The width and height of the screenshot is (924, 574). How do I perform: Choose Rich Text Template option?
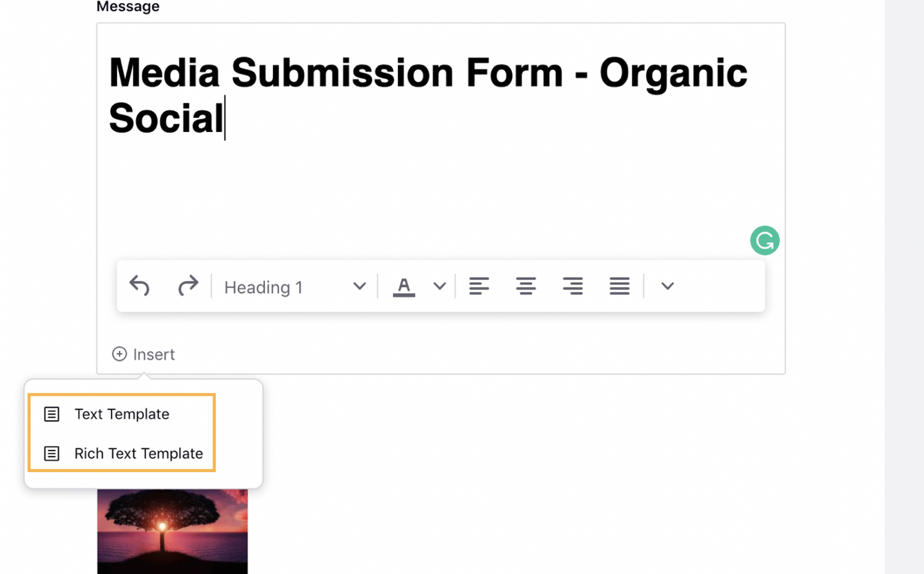point(122,453)
